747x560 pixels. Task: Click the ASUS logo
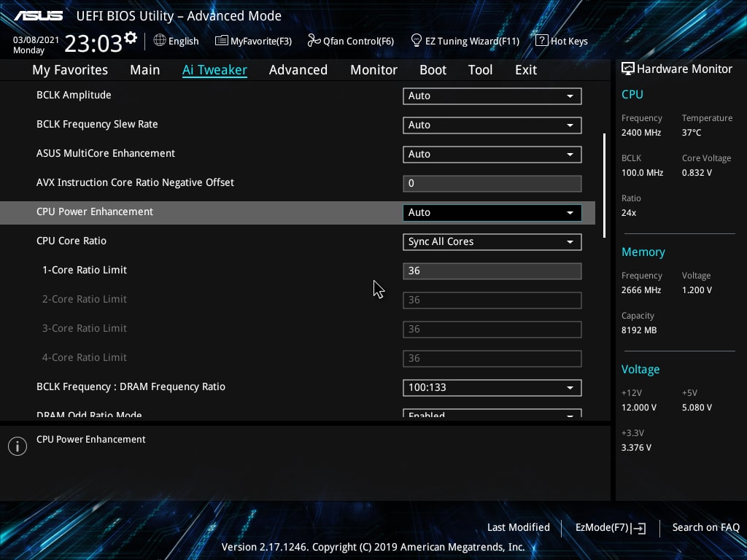38,16
